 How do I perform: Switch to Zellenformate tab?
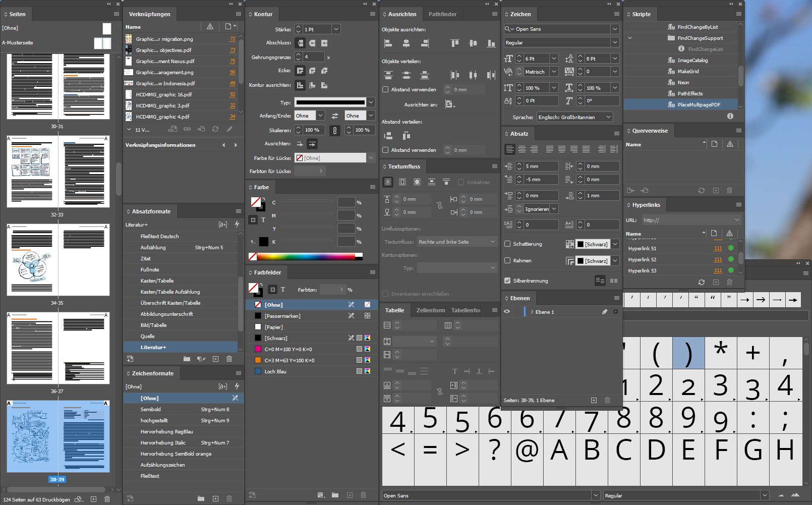(431, 310)
